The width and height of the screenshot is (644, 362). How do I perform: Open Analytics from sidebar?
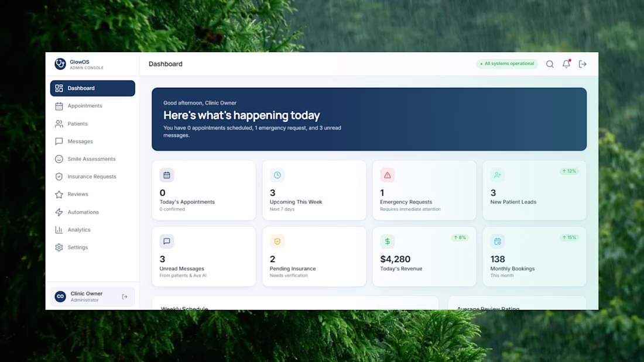pos(93,230)
